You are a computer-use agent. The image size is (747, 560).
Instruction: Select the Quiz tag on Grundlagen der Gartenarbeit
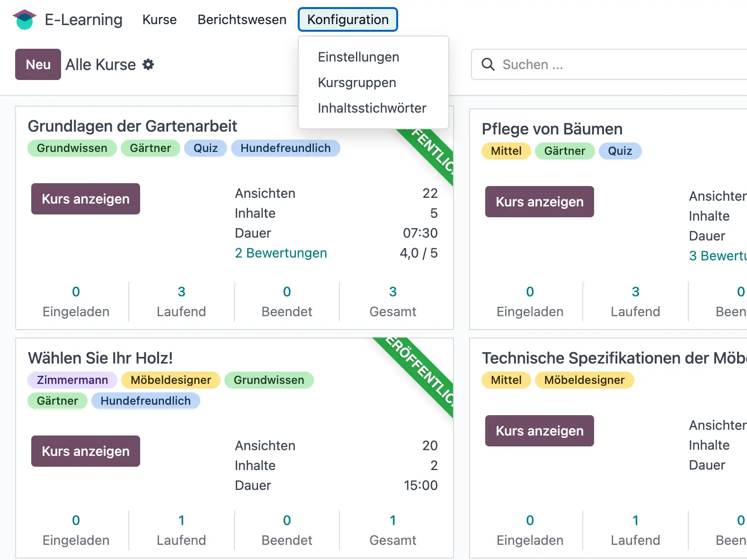[x=205, y=148]
